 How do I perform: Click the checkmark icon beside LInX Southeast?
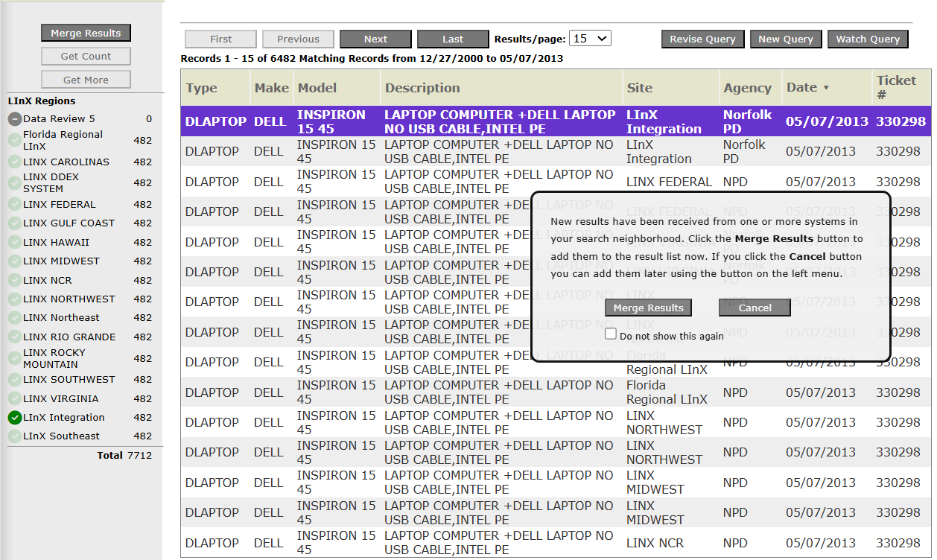[15, 436]
